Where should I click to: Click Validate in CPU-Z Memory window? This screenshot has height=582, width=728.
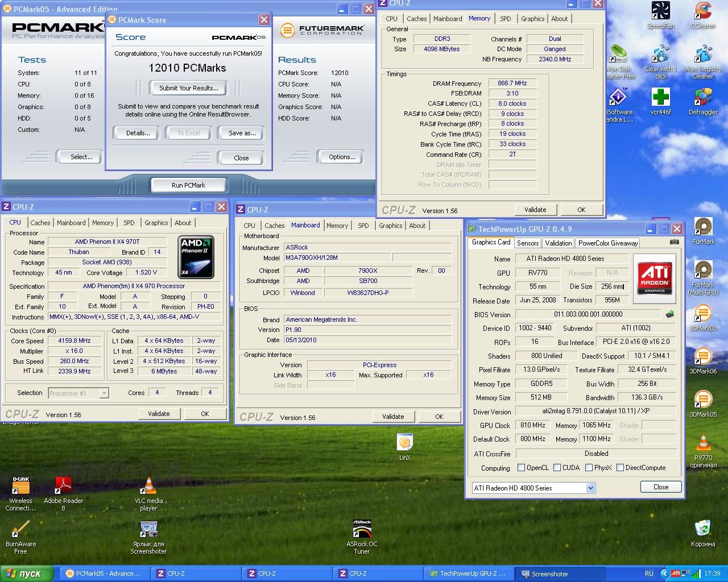(535, 210)
